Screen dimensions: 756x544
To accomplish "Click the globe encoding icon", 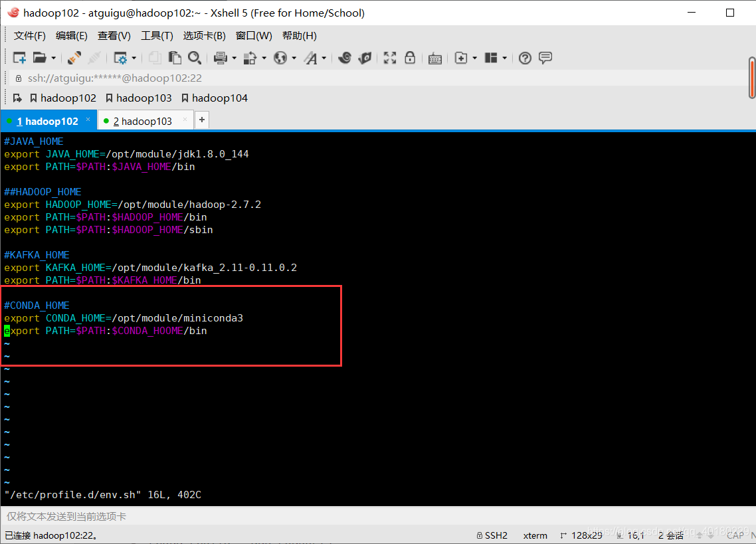I will 280,58.
